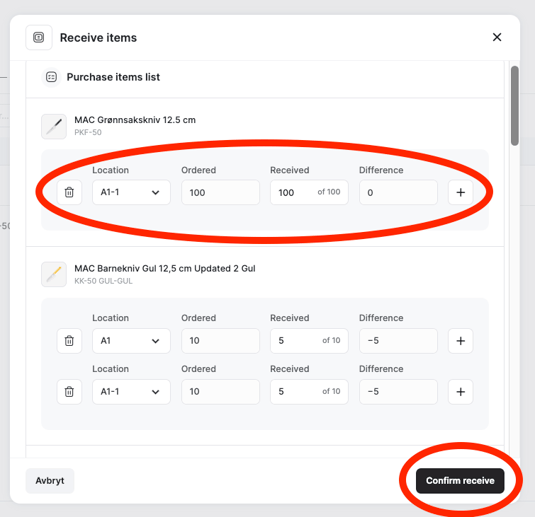The height and width of the screenshot is (517, 535).
Task: Click the plus icon on Barnekniv A1-1 row
Action: (461, 391)
